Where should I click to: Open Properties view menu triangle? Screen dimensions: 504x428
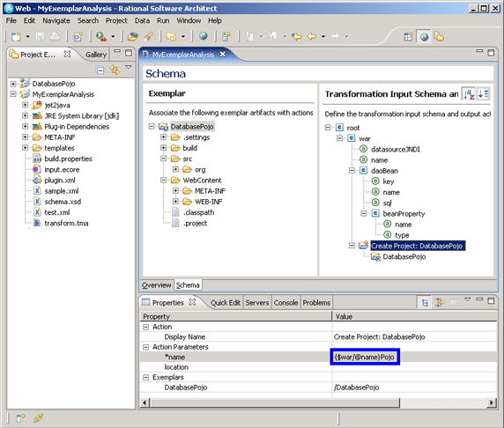[468, 299]
